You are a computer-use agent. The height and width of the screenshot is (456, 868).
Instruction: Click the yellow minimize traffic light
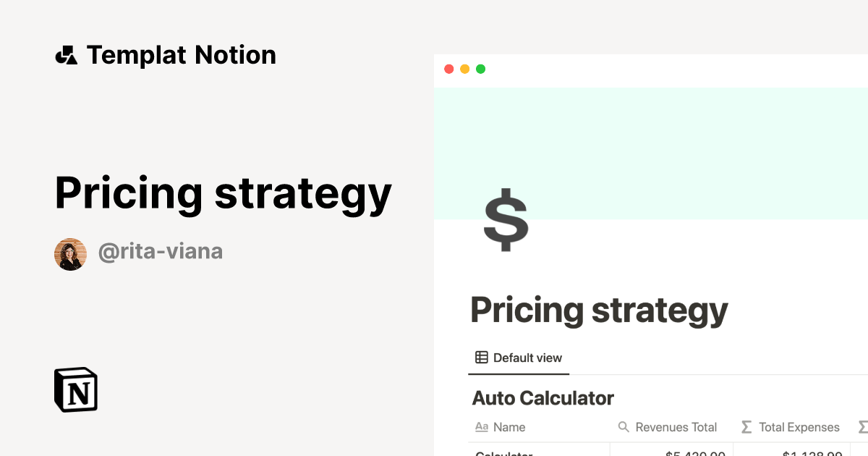tap(464, 69)
